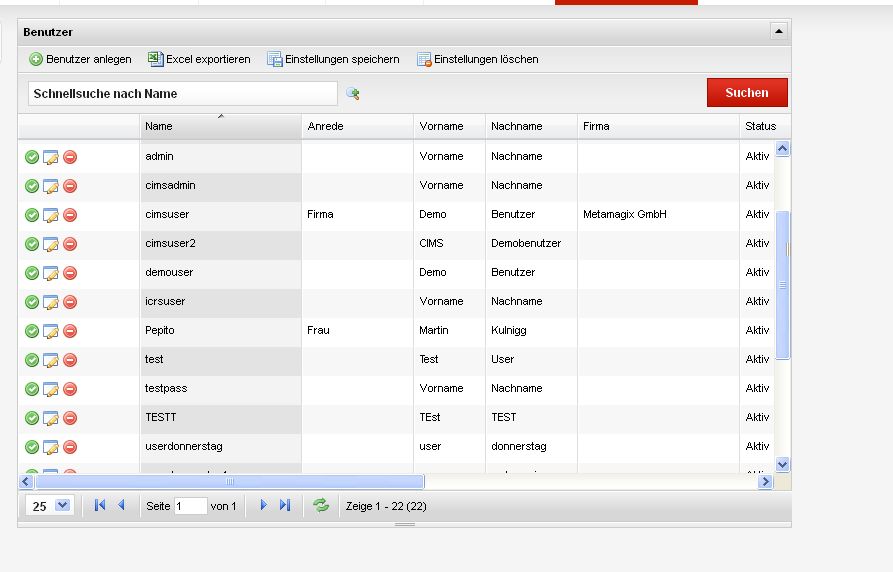The image size is (893, 572).
Task: Sort by the Vorname column header
Action: tap(449, 126)
